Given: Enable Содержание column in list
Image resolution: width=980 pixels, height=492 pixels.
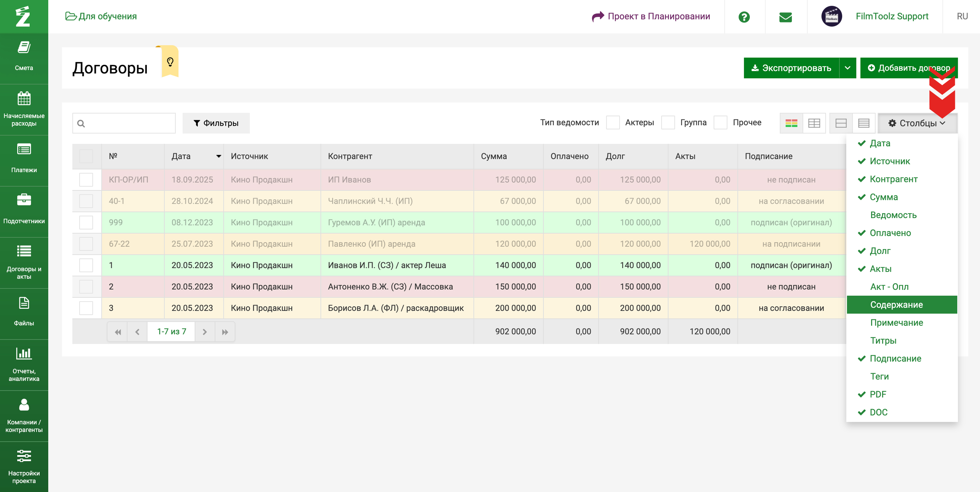Looking at the screenshot, I should click(x=896, y=305).
